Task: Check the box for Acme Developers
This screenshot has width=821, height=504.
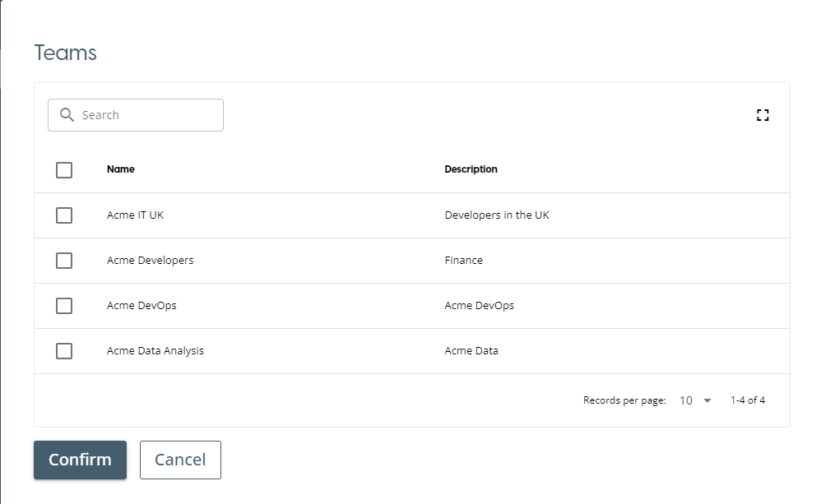Action: pyautogui.click(x=64, y=261)
